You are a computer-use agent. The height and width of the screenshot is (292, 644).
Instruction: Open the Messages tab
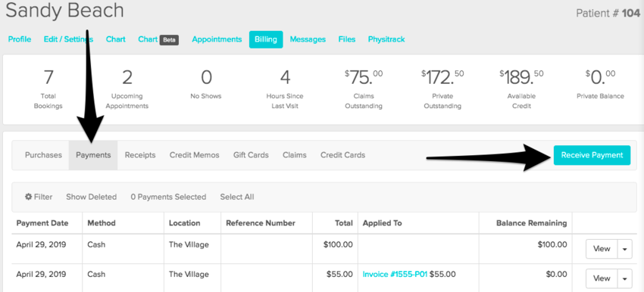coord(308,39)
